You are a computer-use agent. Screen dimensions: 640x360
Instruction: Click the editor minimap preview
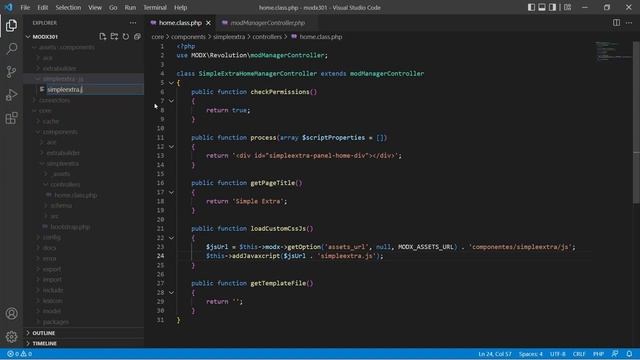(x=612, y=51)
